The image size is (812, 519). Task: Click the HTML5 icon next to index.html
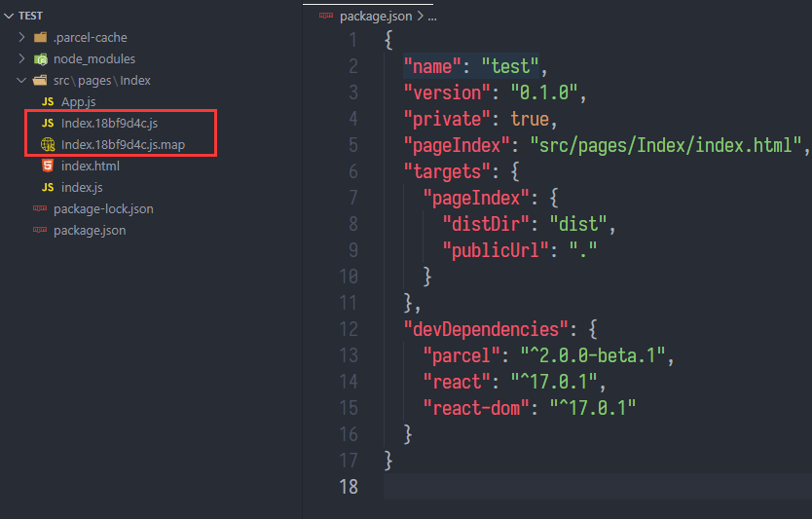(48, 166)
